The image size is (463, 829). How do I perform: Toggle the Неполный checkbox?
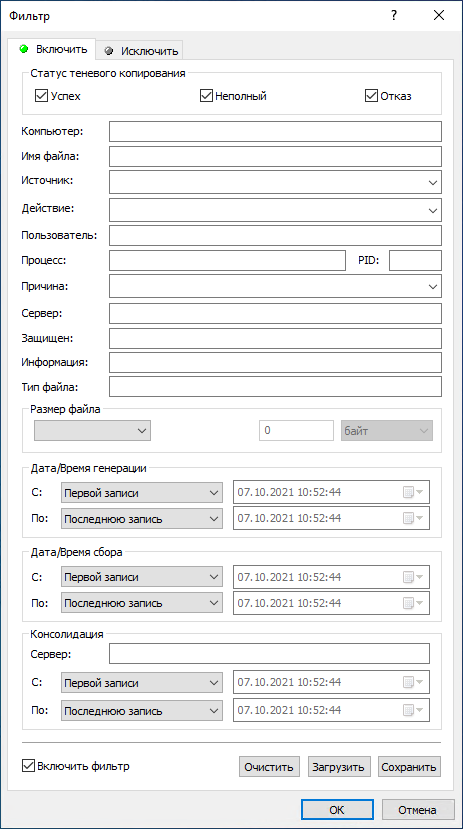[205, 96]
